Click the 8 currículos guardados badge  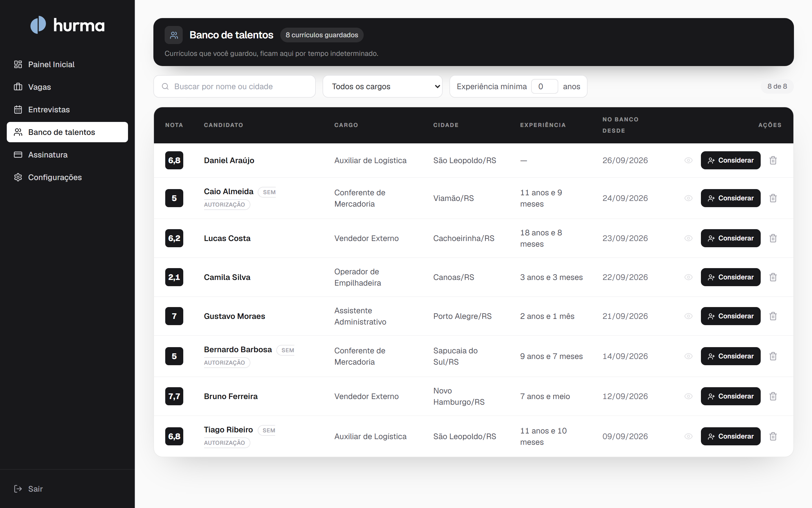click(321, 35)
